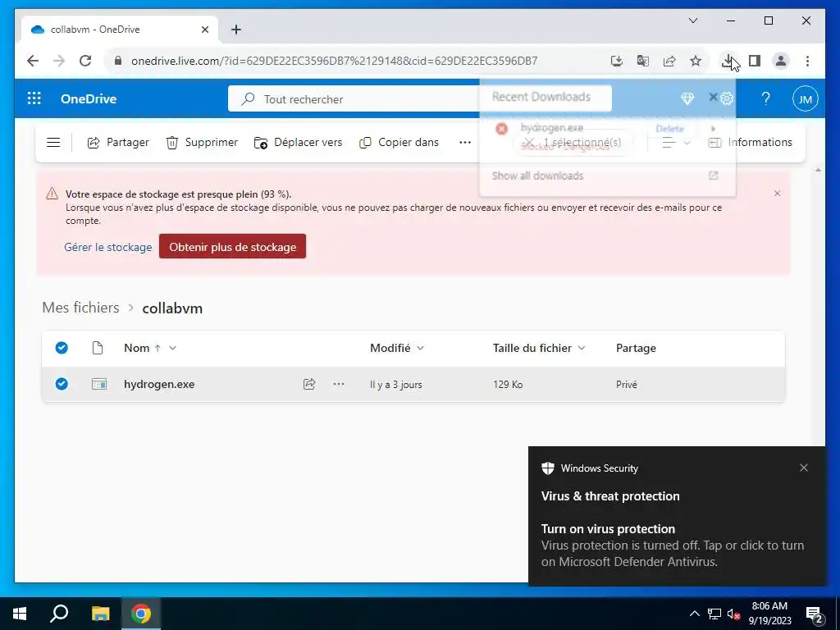Screen dimensions: 840x630
Task: Reload the OneDrive page
Action: coord(85,61)
